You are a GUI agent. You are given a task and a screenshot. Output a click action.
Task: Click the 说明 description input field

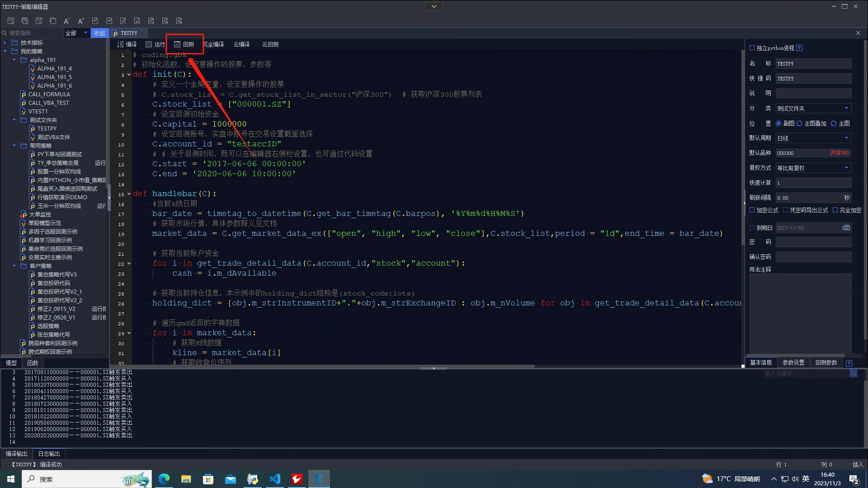(813, 94)
